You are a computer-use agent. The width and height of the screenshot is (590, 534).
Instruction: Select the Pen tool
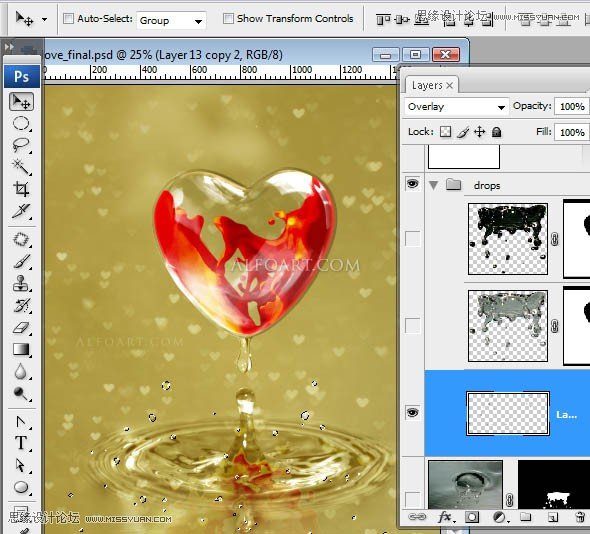(21, 422)
